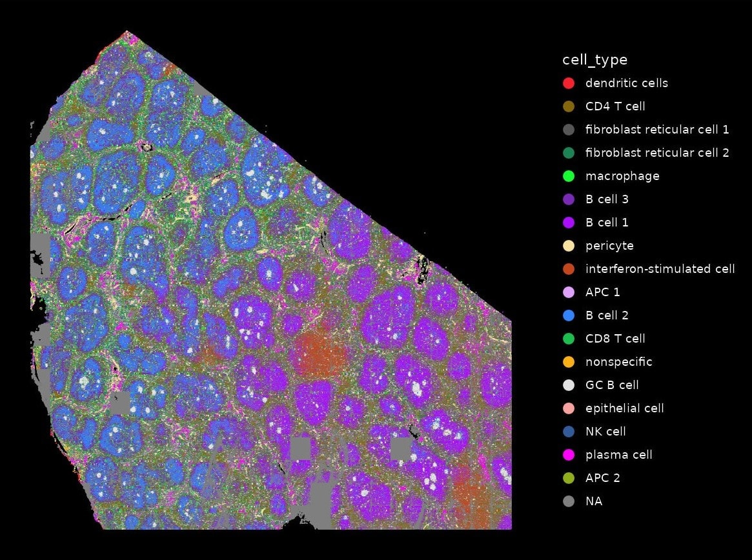
Task: Click the magenta plasma cell legend dot
Action: [x=568, y=455]
